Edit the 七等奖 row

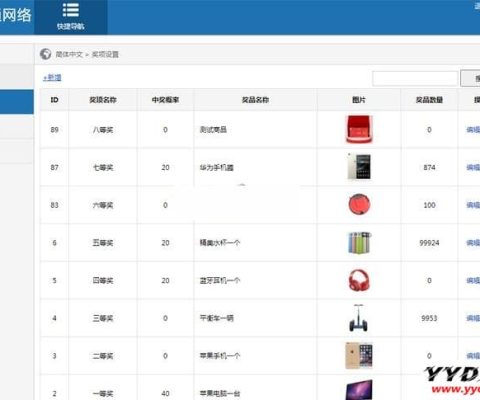tap(473, 167)
